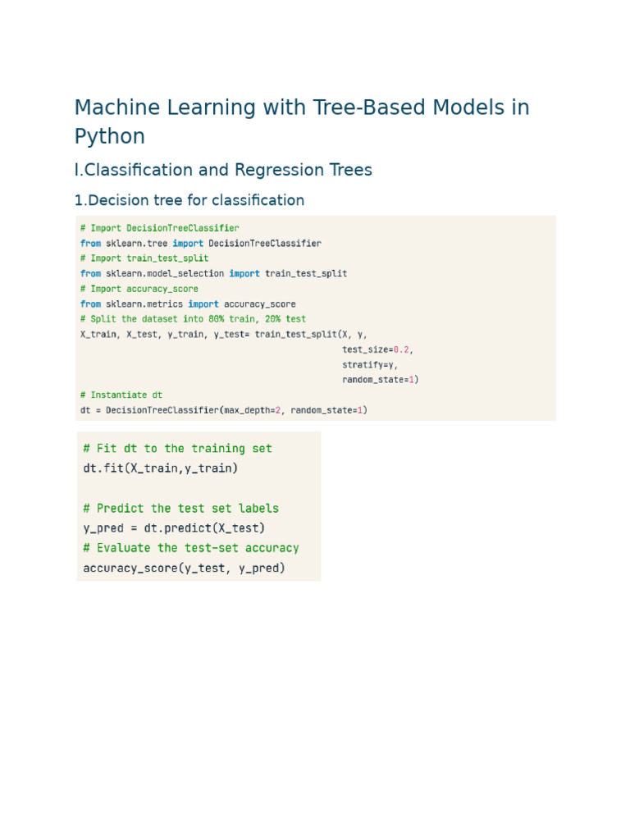Viewport: 630px width, 840px height.
Task: Click the 'test_size=0.2,' argument
Action: (x=377, y=349)
